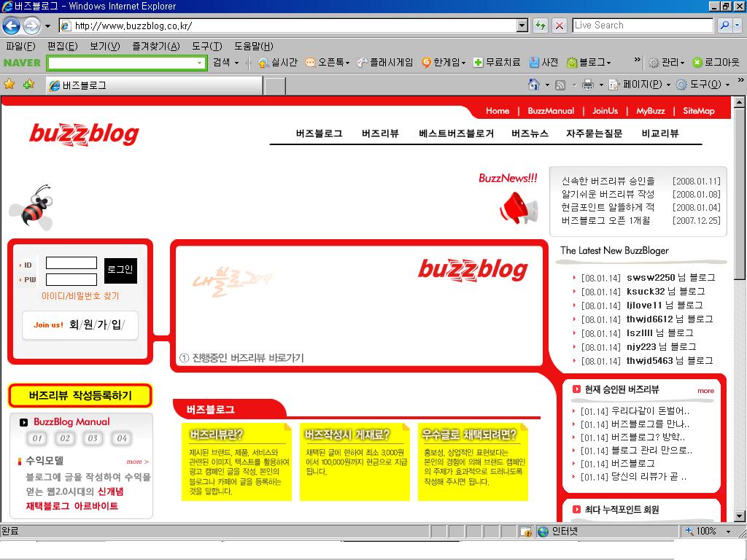Open the 검색 dropdown arrow

coord(237,63)
